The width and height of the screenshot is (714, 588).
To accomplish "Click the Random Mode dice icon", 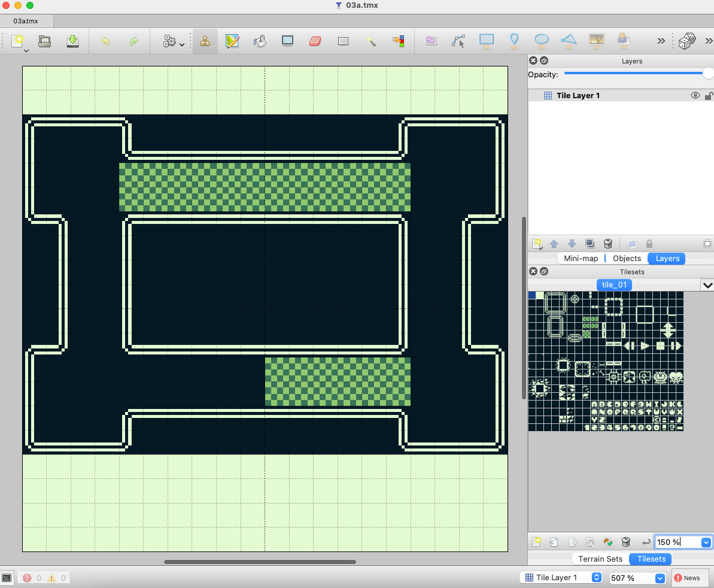I will [686, 41].
